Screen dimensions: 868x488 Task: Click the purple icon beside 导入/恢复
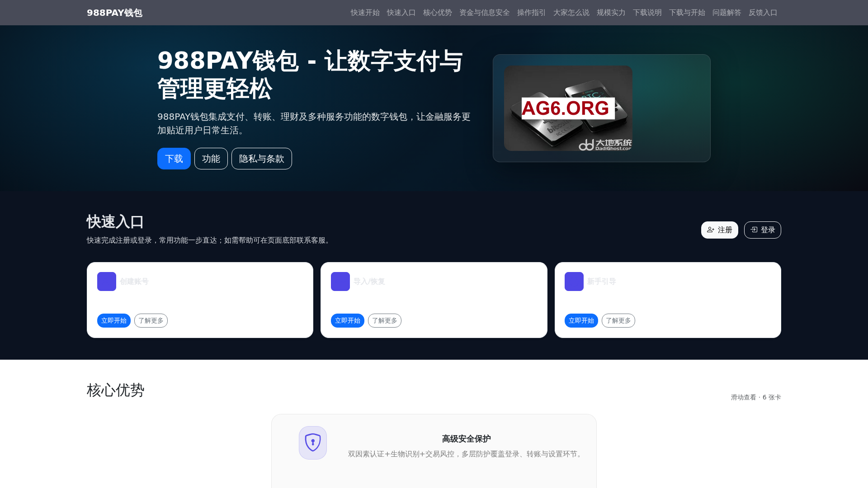340,282
